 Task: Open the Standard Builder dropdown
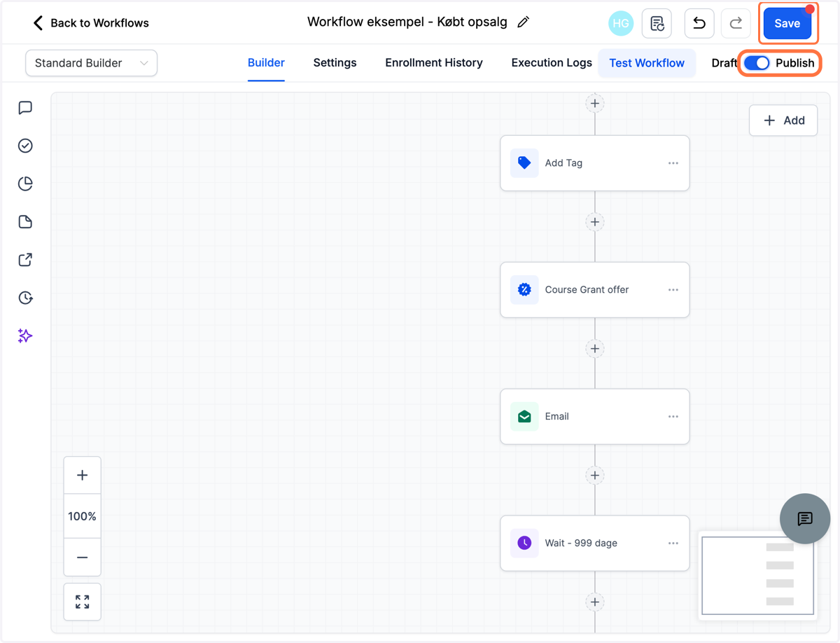[91, 63]
